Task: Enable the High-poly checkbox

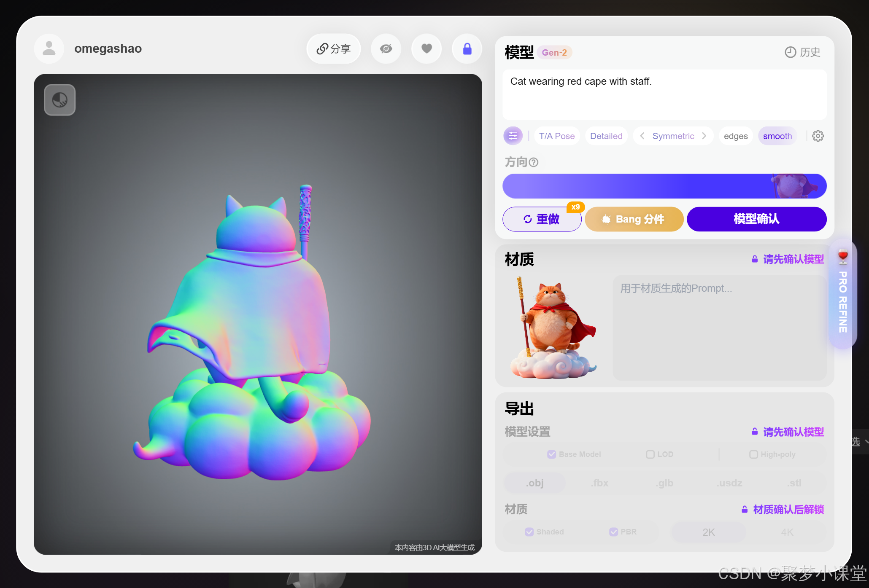Action: tap(753, 454)
